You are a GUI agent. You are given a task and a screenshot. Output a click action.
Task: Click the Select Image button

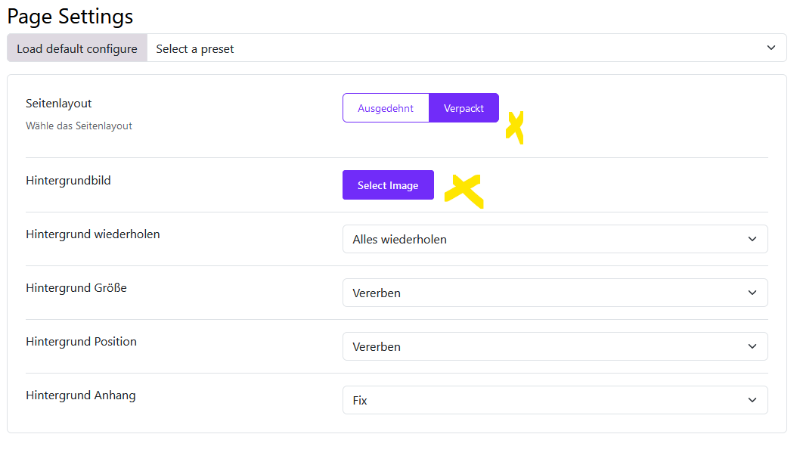click(388, 185)
